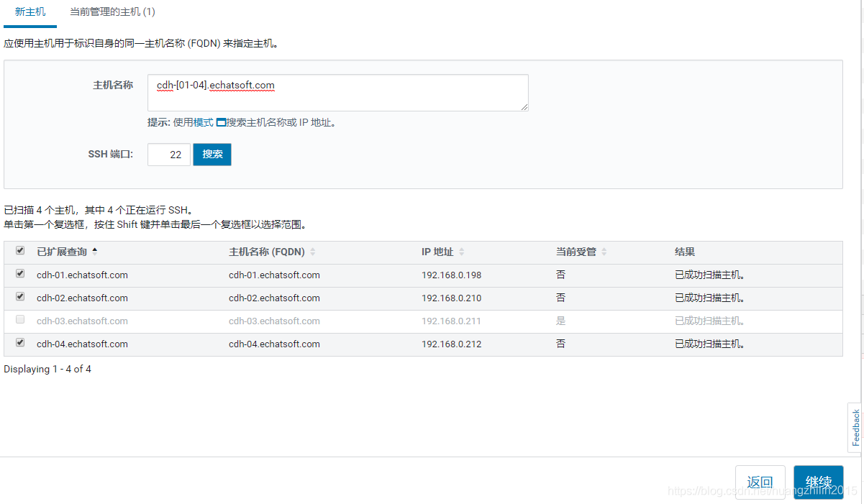Uncheck the cdh-02.echatsoft.com host checkbox

coord(20,297)
